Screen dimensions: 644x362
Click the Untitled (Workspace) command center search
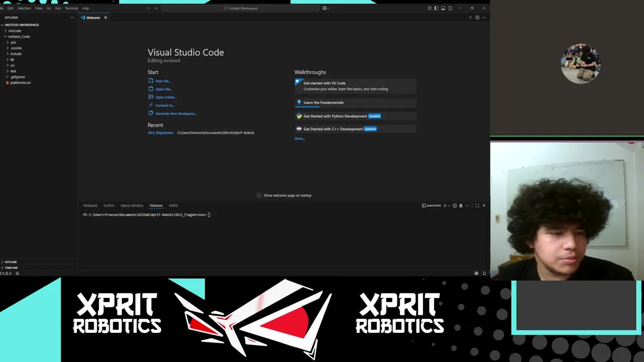point(240,8)
